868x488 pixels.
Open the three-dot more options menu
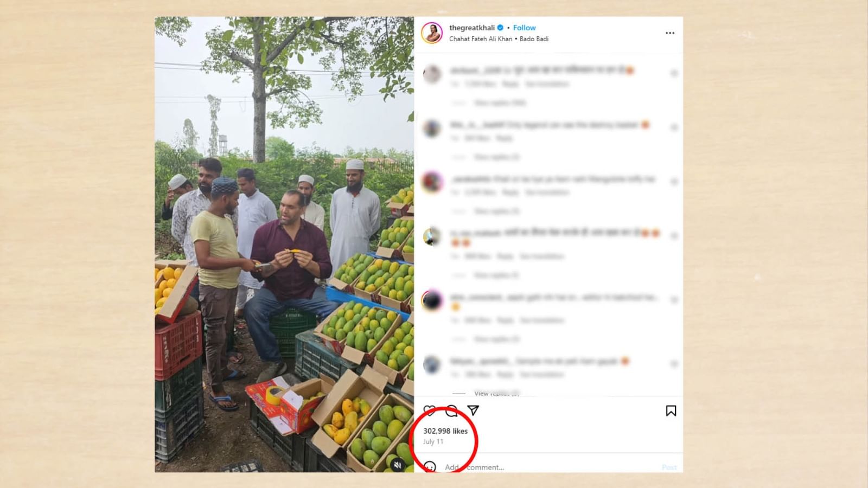670,33
